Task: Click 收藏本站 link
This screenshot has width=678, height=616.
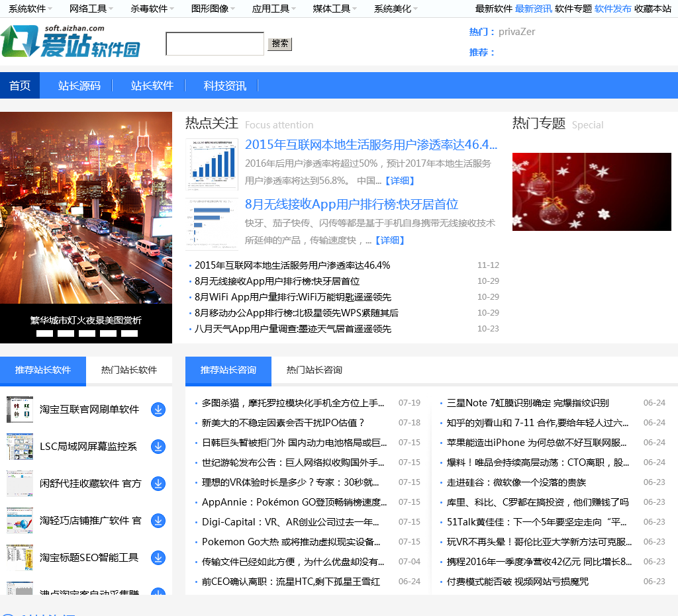Action: [653, 9]
